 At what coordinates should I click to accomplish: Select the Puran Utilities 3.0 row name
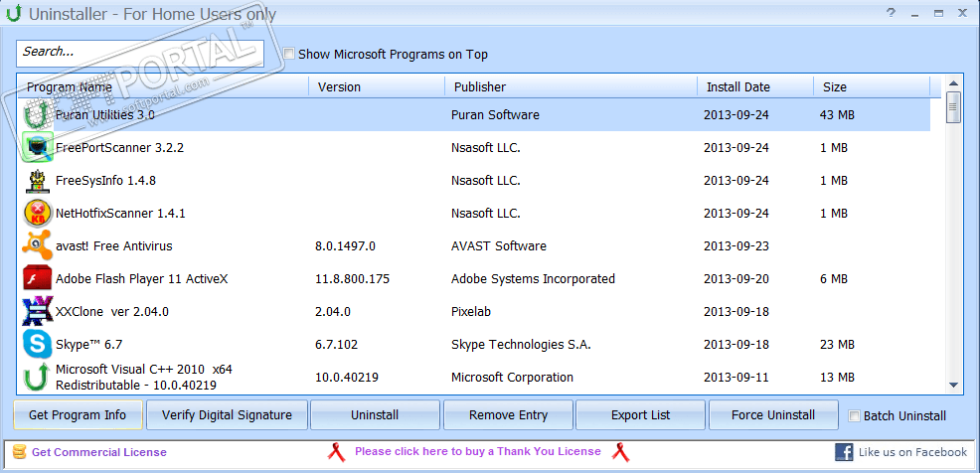coord(105,115)
